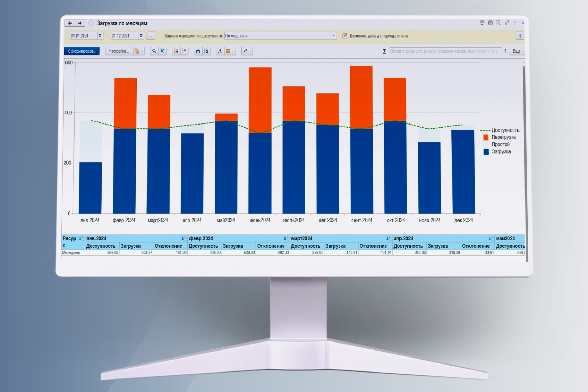This screenshot has height=392, width=588.
Task: Click the save-to-file download icon
Action: (220, 51)
